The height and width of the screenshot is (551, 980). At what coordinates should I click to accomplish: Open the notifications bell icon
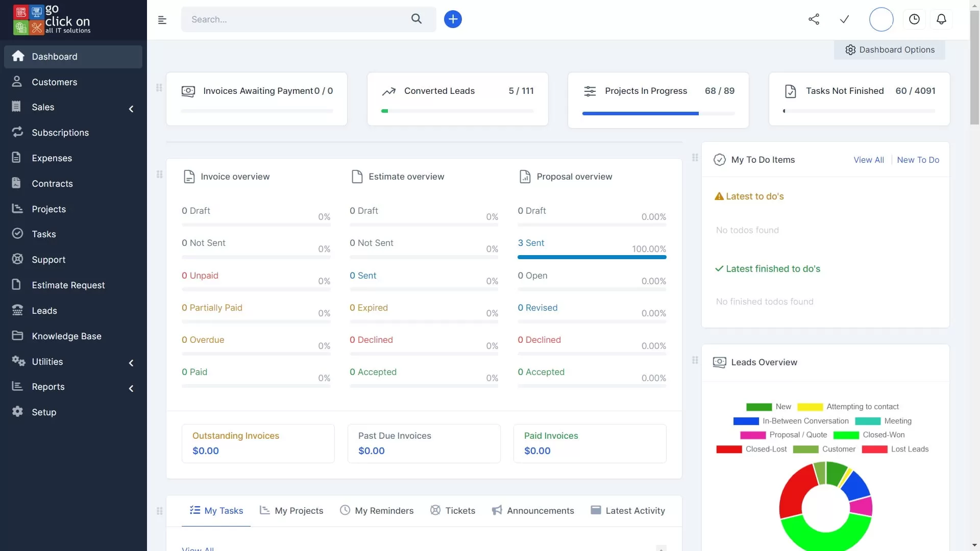point(941,19)
